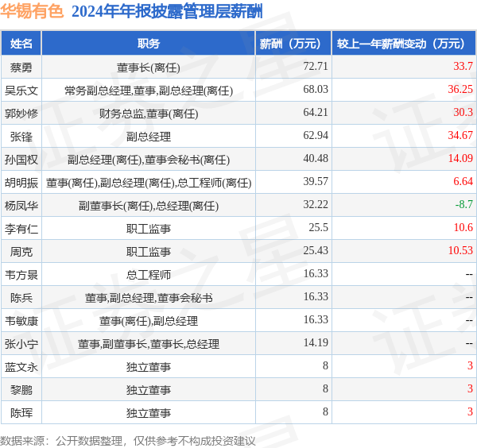Click the heading 2024年年报披露管理层薪酬

coord(167,11)
